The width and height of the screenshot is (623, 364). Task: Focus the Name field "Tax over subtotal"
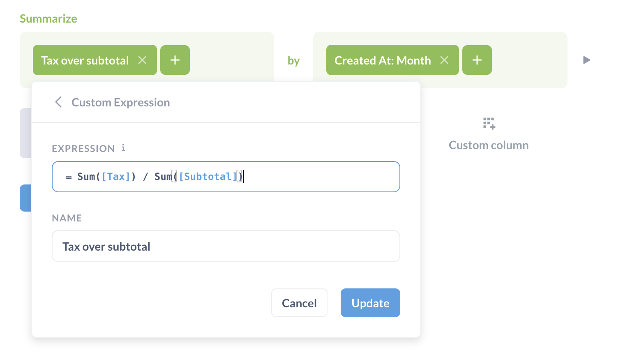[x=226, y=247]
